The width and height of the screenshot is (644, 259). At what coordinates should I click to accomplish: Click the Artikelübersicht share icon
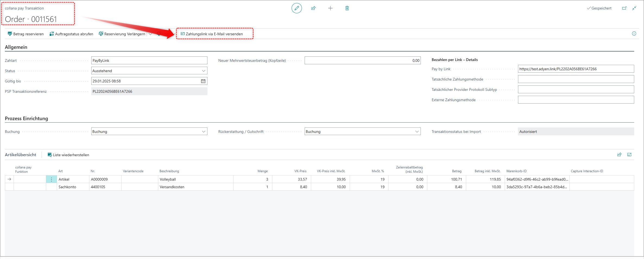coord(619,155)
